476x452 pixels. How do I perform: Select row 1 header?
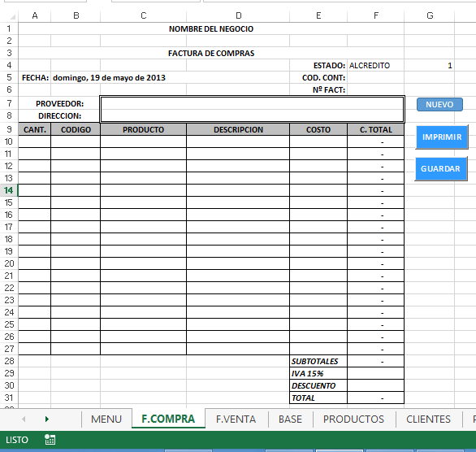(9, 28)
